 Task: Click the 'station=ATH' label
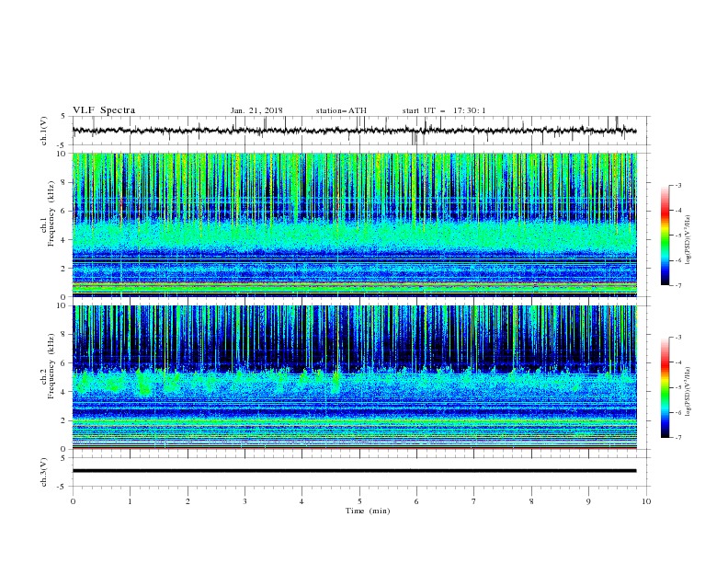tap(341, 110)
